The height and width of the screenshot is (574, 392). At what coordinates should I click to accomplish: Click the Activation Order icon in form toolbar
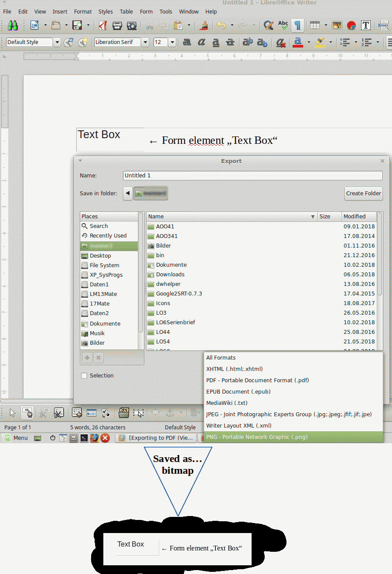pos(106,412)
